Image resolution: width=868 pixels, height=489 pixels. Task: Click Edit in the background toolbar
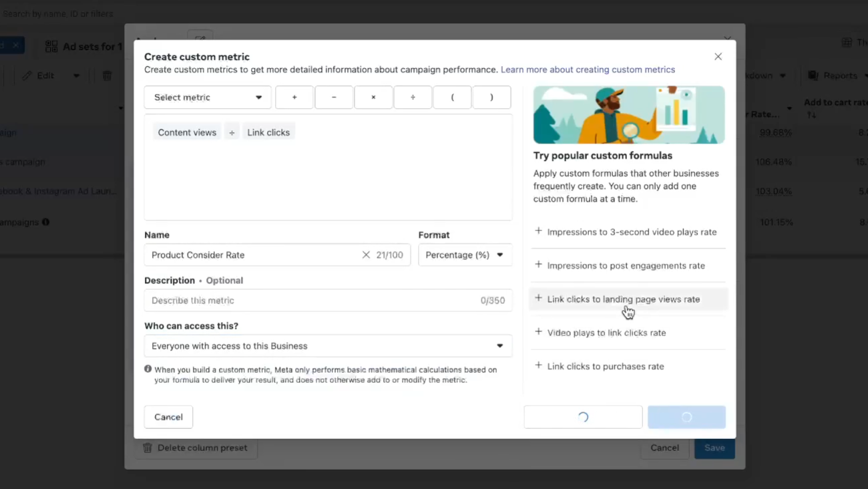click(39, 75)
